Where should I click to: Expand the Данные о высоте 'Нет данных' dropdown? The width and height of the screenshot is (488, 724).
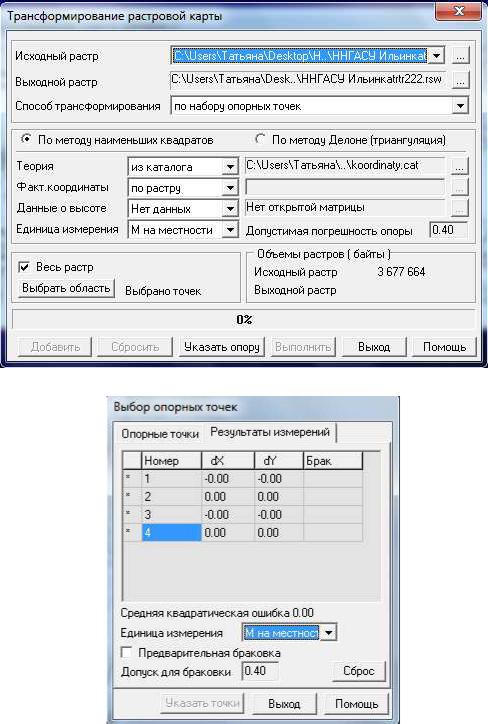[x=229, y=209]
